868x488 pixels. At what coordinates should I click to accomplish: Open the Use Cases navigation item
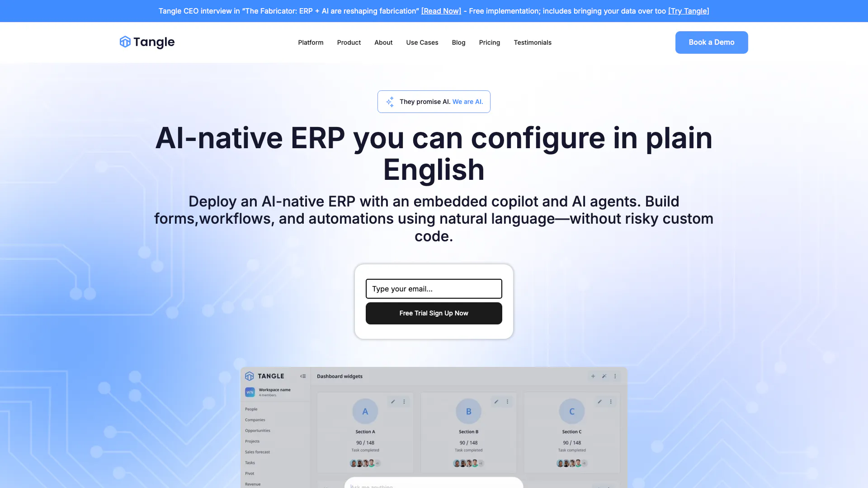422,42
